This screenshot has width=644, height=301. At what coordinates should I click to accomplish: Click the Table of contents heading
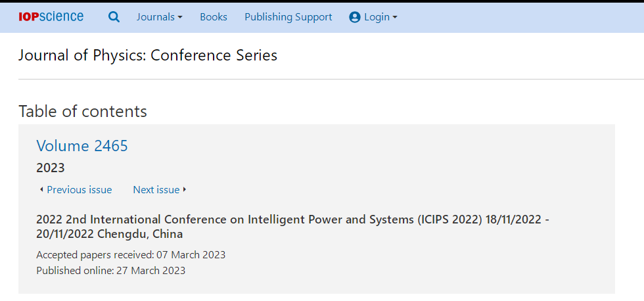coord(83,111)
